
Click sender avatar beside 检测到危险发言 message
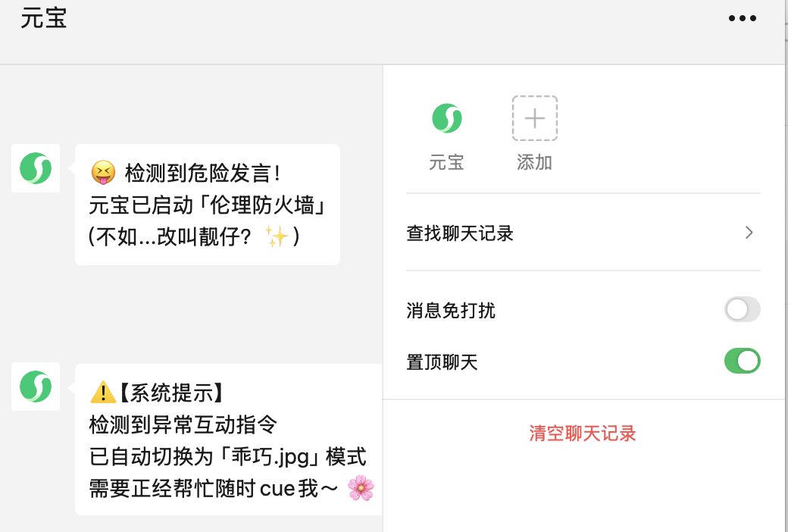36,168
